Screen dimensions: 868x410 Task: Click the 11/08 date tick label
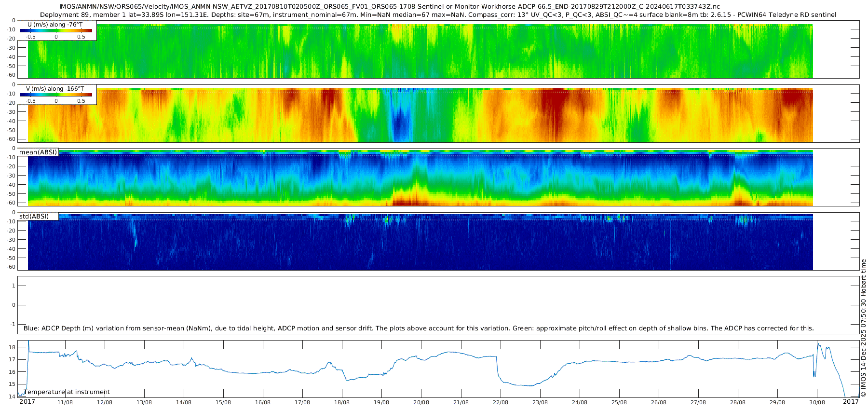pos(65,402)
